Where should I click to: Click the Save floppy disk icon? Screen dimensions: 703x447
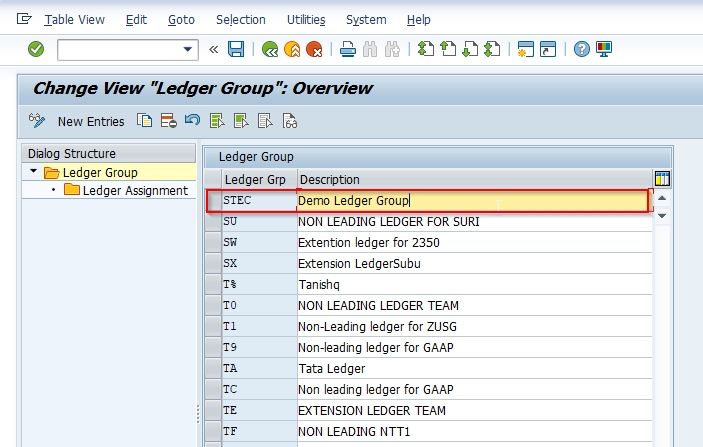tap(236, 49)
